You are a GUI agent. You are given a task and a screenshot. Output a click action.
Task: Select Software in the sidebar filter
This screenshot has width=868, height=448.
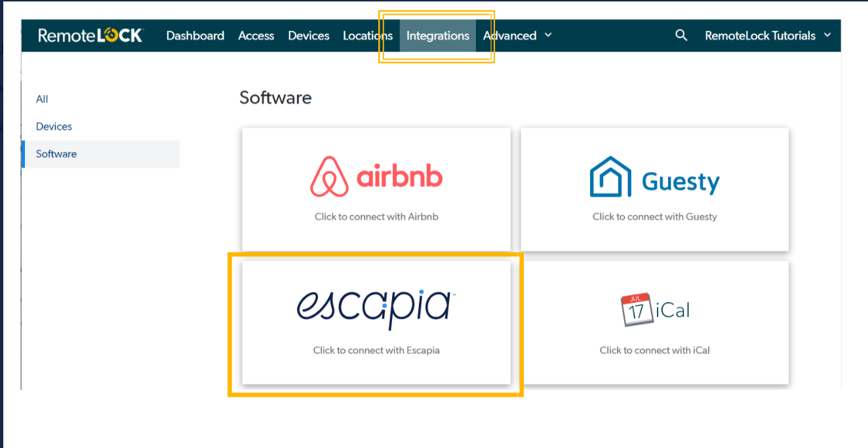101,154
